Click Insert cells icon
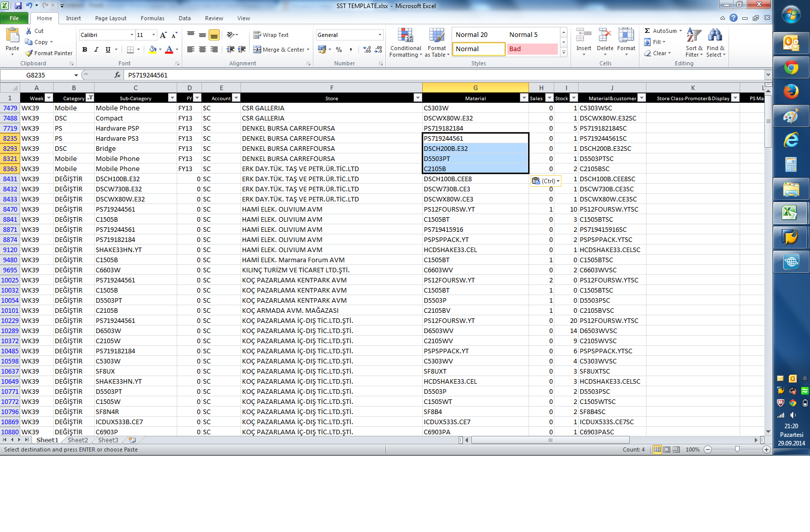The height and width of the screenshot is (532, 810). 584,35
